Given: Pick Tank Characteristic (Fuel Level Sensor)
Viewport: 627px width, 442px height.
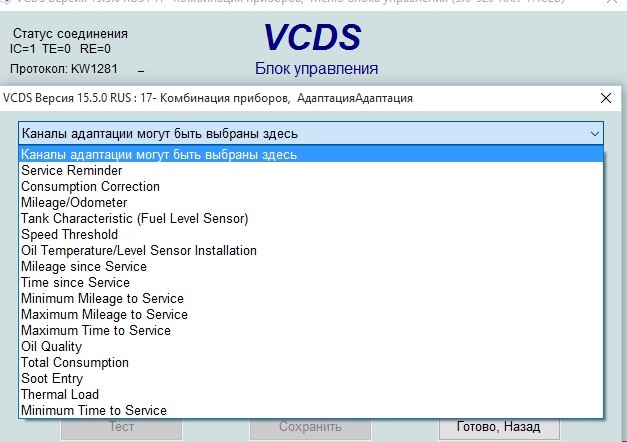Looking at the screenshot, I should coord(311,218).
